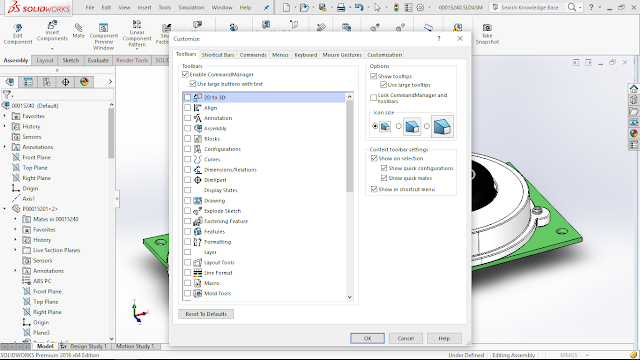
Task: Toggle Show tooltips checkbox
Action: 373,76
